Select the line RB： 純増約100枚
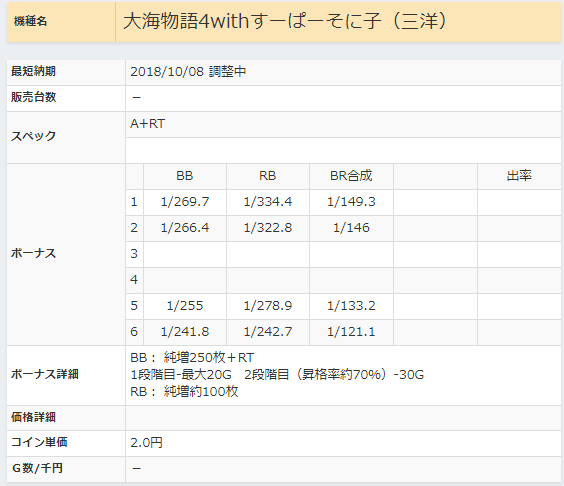The image size is (564, 486). [x=184, y=392]
